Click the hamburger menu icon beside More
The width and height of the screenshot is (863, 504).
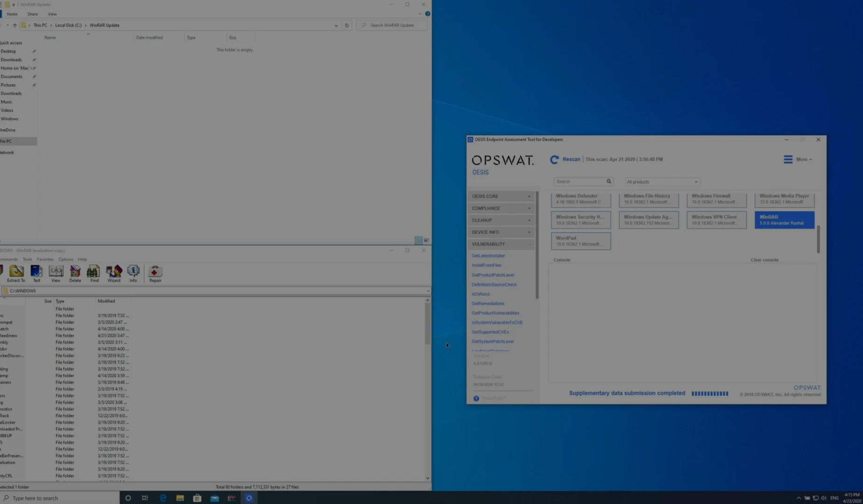(788, 160)
